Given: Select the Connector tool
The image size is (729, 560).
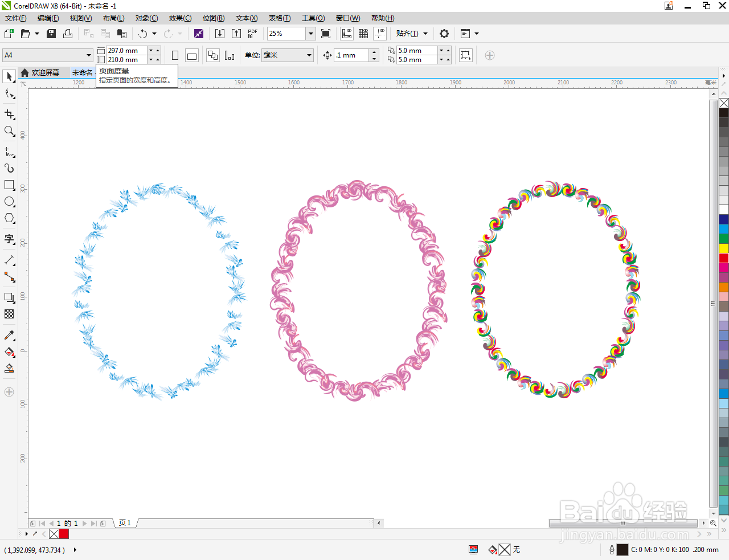Looking at the screenshot, I should [9, 277].
